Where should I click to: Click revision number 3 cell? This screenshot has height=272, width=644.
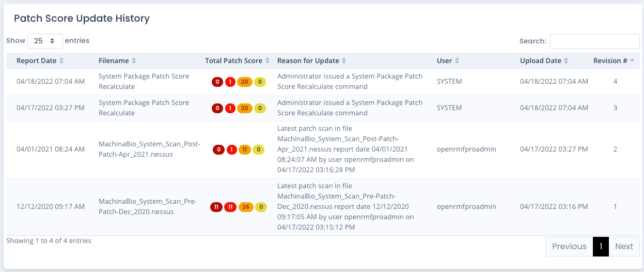pos(615,108)
